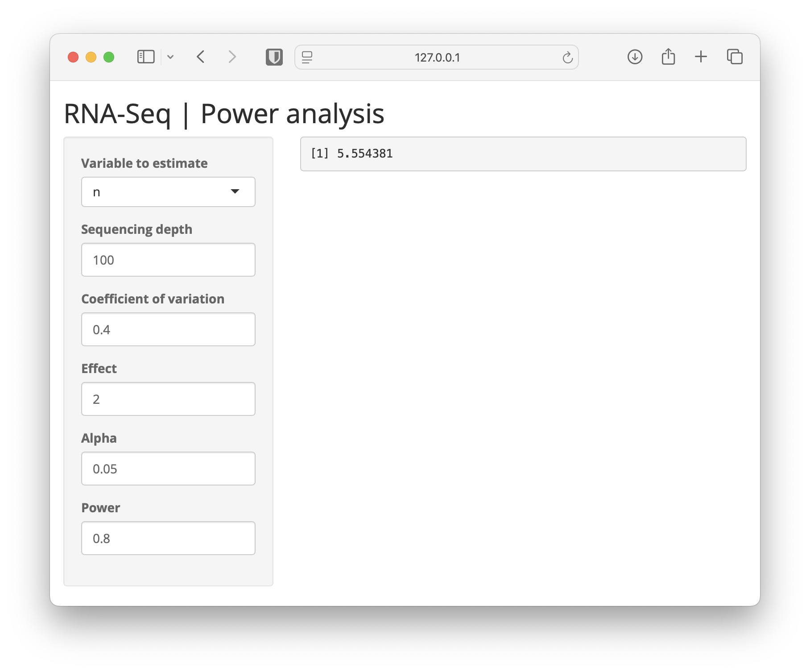Open the Share icon menu
This screenshot has width=810, height=672.
668,57
